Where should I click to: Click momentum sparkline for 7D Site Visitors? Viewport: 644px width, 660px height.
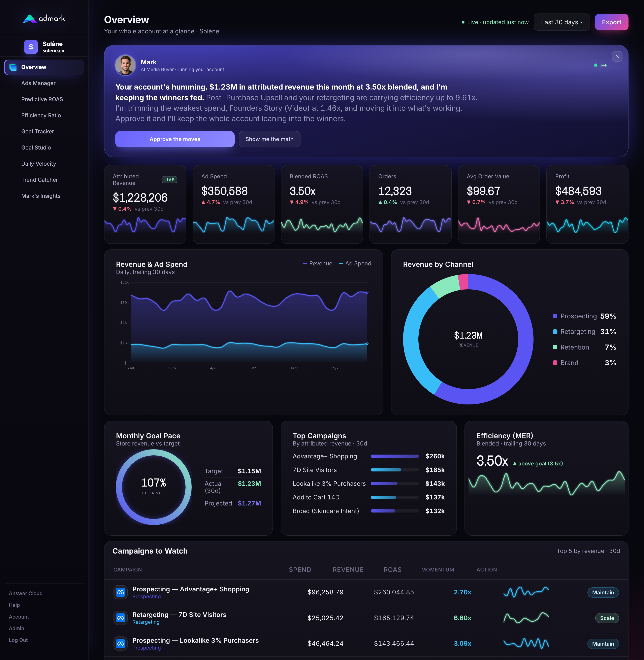(x=526, y=618)
